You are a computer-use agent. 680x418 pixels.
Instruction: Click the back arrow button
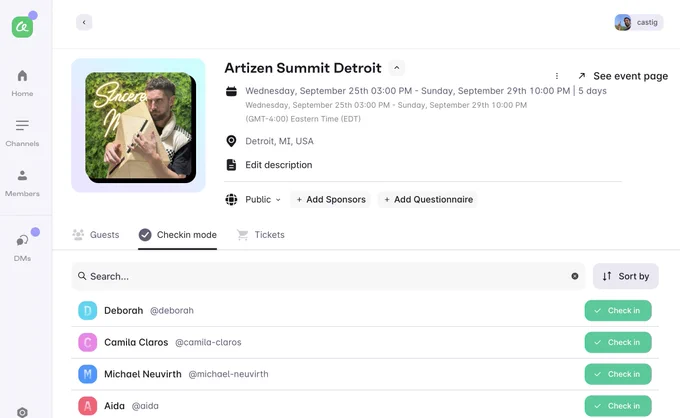[x=84, y=22]
